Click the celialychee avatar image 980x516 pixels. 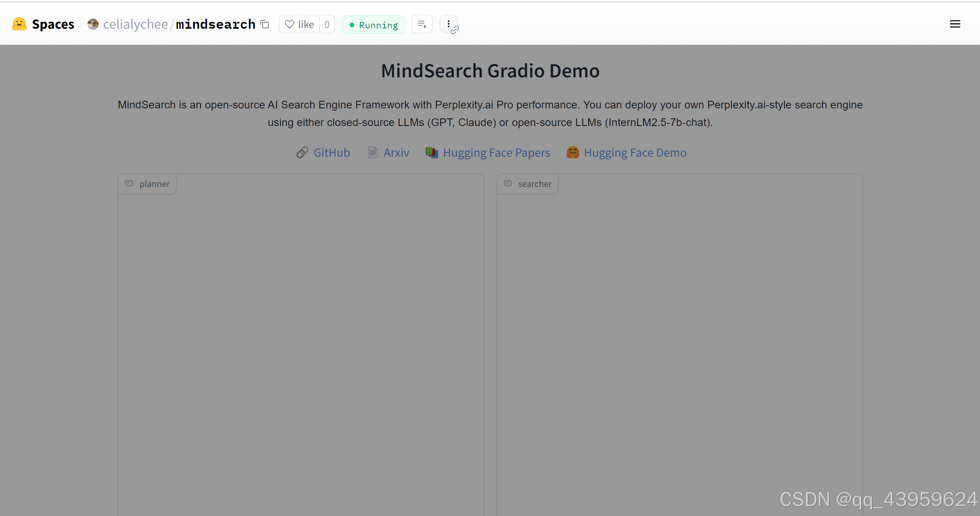click(x=93, y=24)
